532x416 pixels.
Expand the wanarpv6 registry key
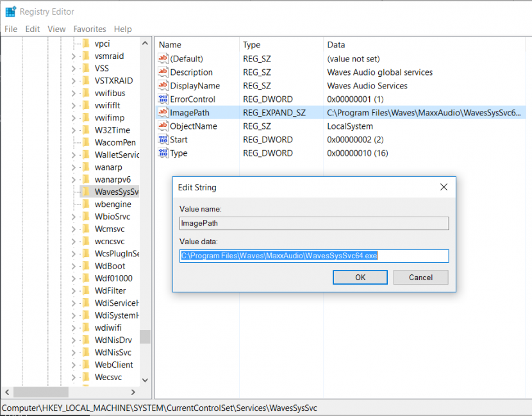click(x=72, y=179)
